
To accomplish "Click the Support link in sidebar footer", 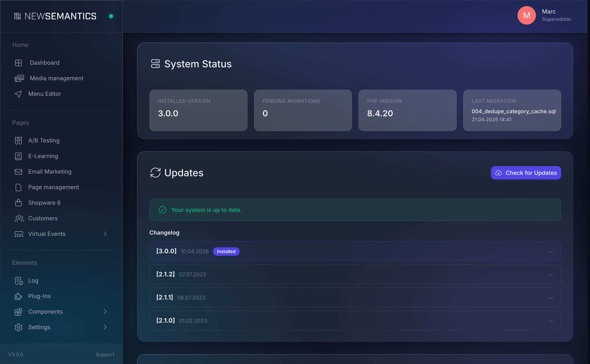I will pos(105,355).
